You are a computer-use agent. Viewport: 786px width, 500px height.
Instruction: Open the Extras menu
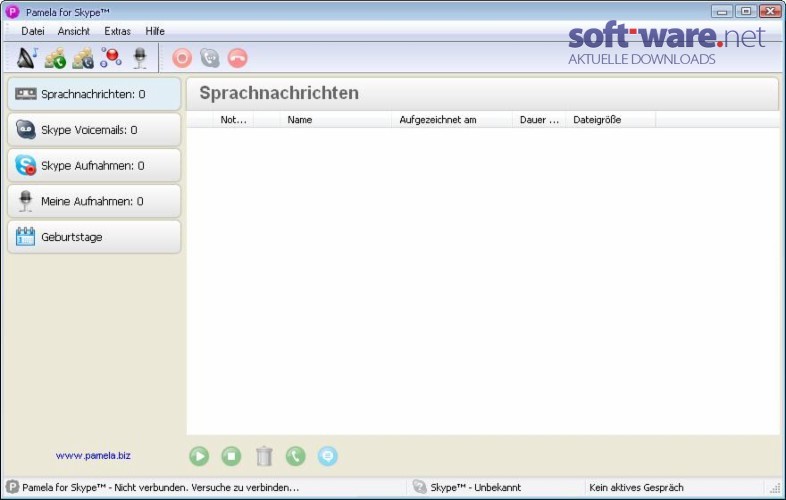tap(117, 31)
